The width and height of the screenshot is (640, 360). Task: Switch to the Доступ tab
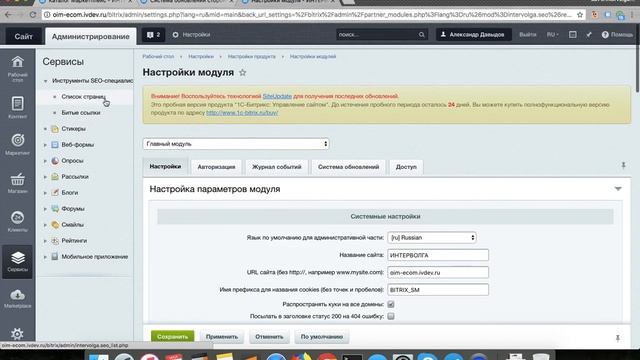406,167
